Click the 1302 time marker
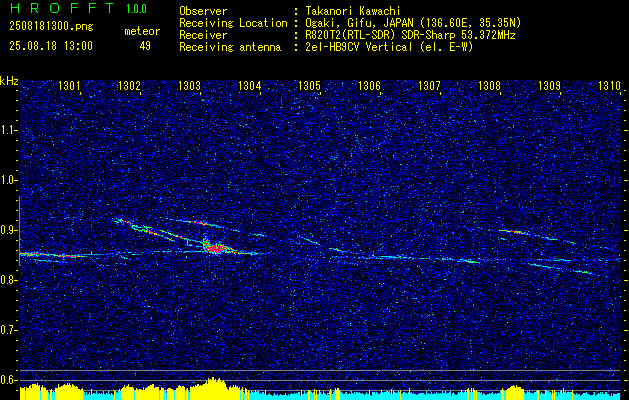 click(x=129, y=85)
